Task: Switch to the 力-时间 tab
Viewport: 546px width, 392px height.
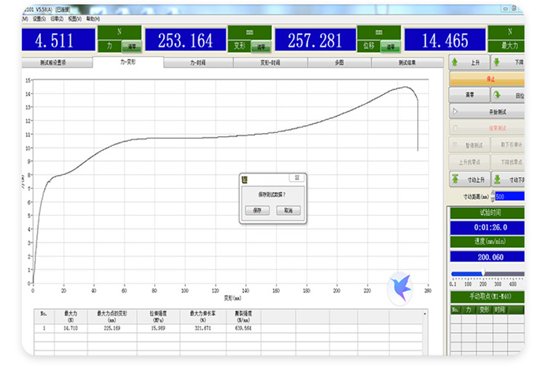Action: click(x=198, y=62)
